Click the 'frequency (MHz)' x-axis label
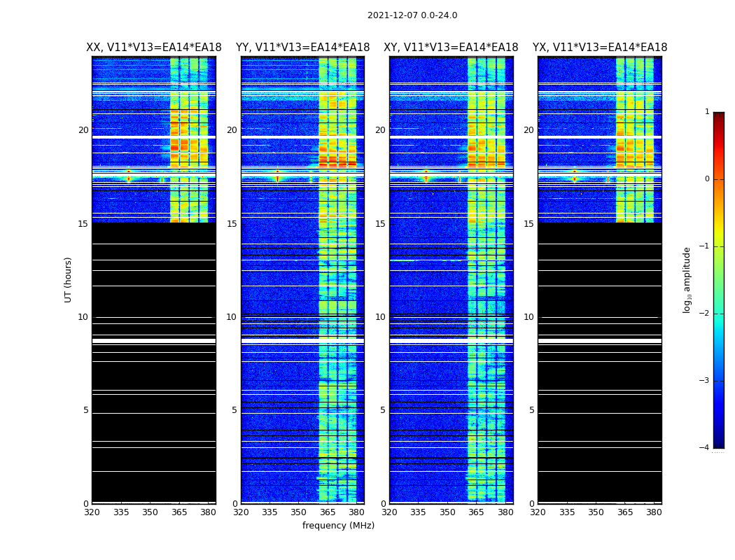Screen dimensions: 735x560 (338, 526)
